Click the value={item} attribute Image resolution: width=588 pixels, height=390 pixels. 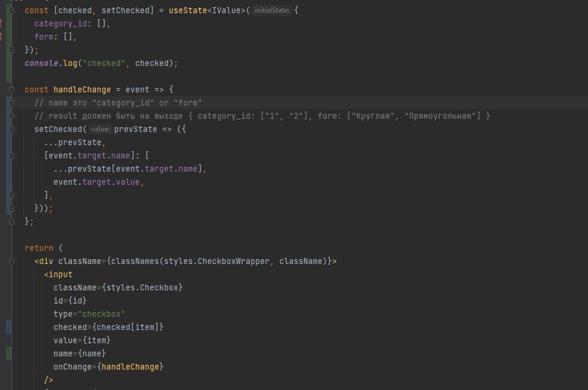click(82, 340)
